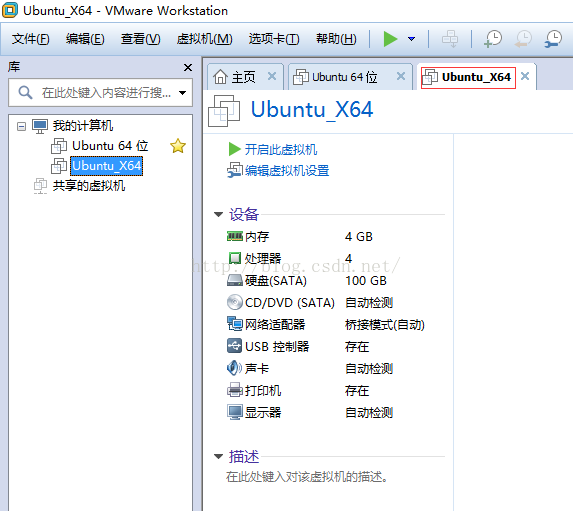The width and height of the screenshot is (573, 511).
Task: Open the 帮助(H) menu
Action: [x=336, y=39]
